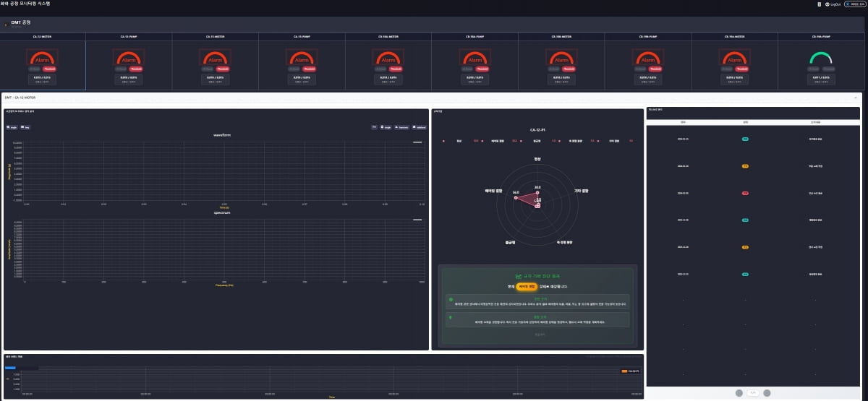The width and height of the screenshot is (868, 401).
Task: Toggle the CA-12-P1 legend in trend chart
Action: 631,371
